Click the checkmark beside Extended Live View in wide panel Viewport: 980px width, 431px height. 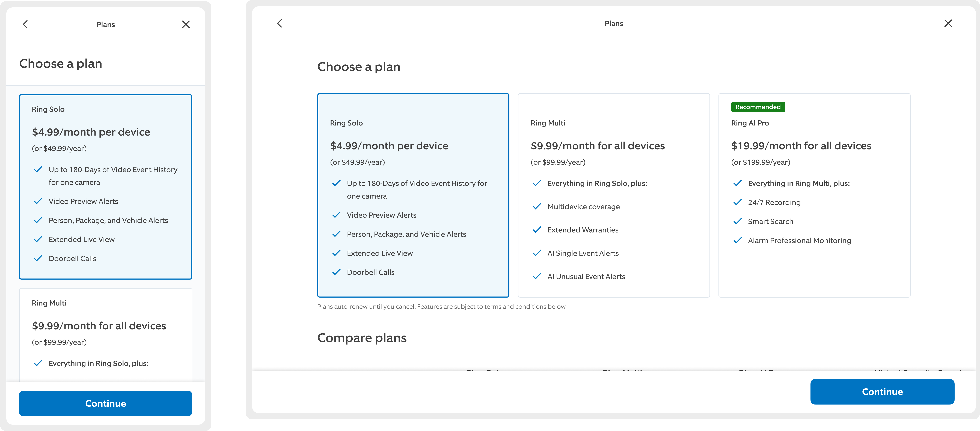tap(336, 253)
